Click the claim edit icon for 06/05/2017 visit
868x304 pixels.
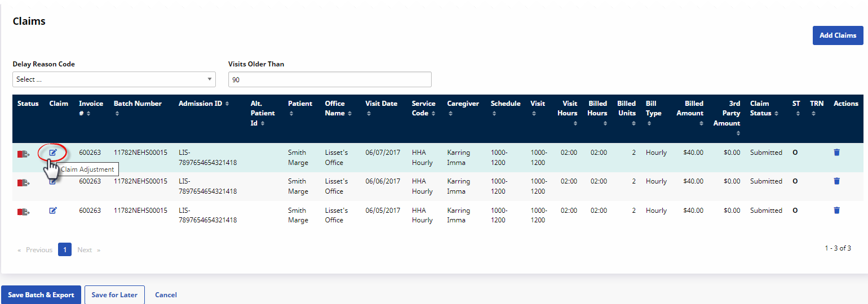(53, 211)
